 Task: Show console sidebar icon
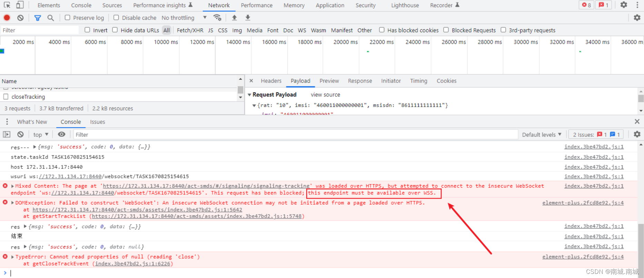tap(7, 134)
